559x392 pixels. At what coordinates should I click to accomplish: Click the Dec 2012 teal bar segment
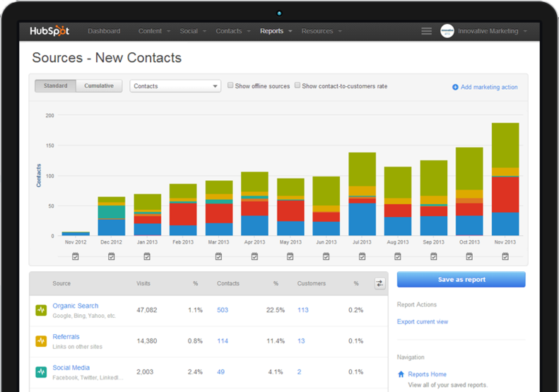[x=111, y=212]
